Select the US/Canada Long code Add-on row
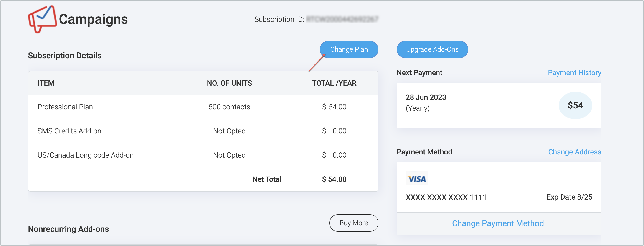The height and width of the screenshot is (246, 644). click(203, 155)
